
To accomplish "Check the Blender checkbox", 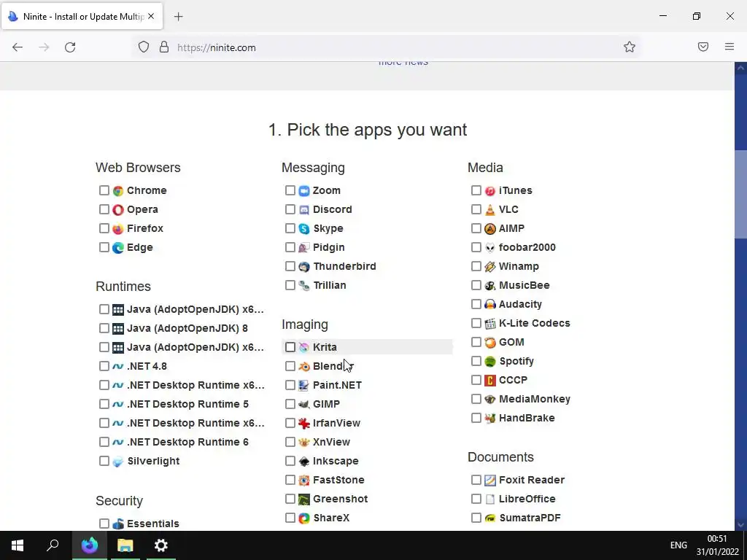I will (x=290, y=366).
